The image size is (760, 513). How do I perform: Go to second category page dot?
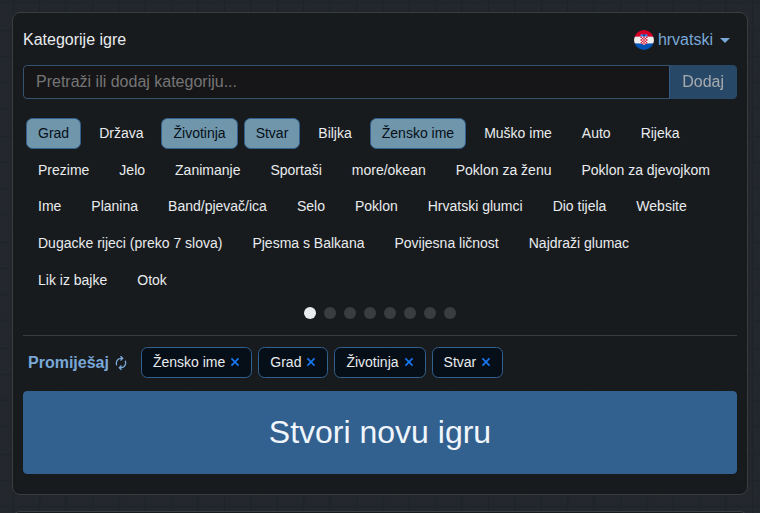click(330, 313)
